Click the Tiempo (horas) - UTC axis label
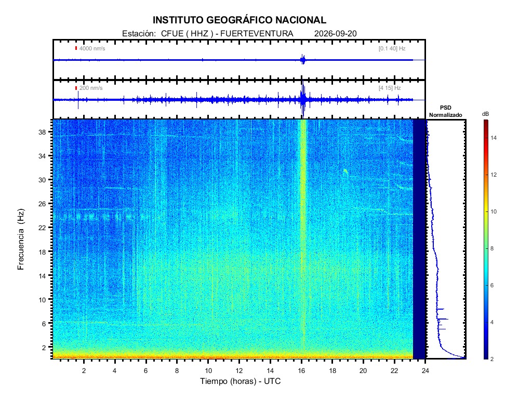 [x=240, y=381]
